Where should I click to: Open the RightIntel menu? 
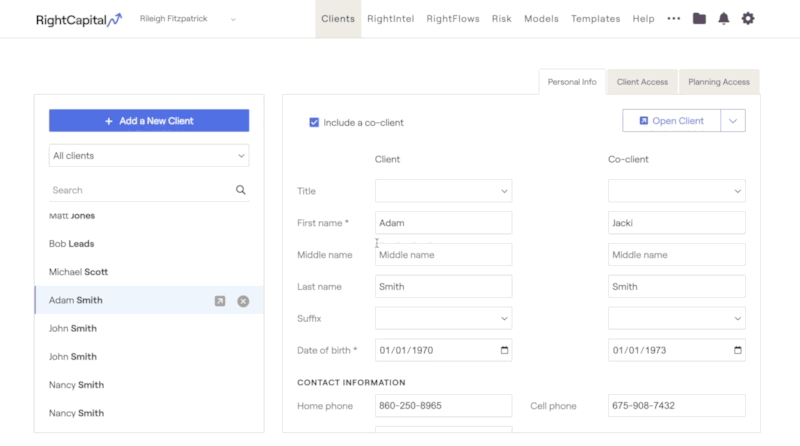[390, 19]
